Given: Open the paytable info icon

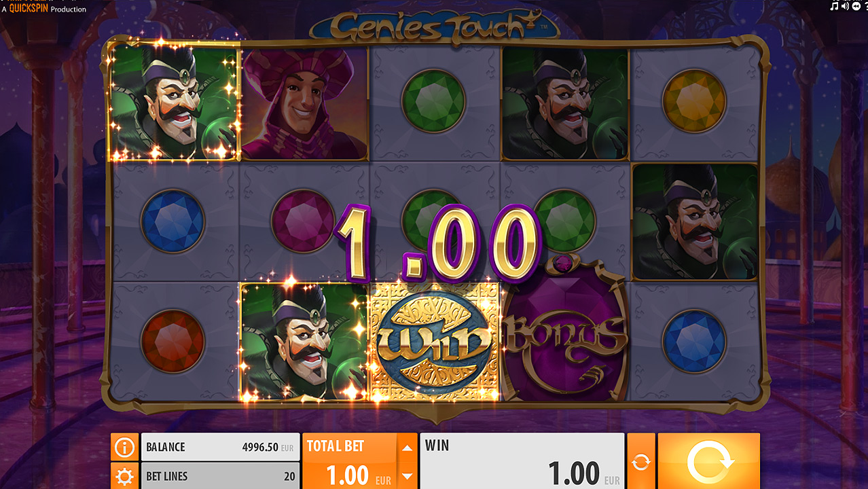Looking at the screenshot, I should tap(124, 447).
